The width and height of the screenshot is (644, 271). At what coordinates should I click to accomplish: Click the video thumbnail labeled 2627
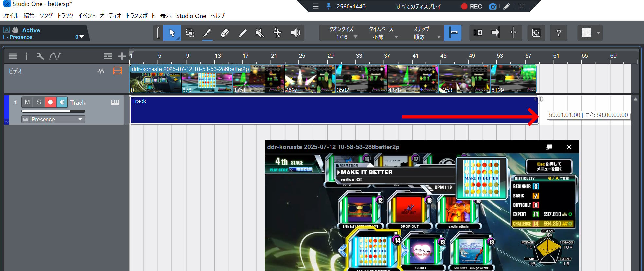click(310, 79)
